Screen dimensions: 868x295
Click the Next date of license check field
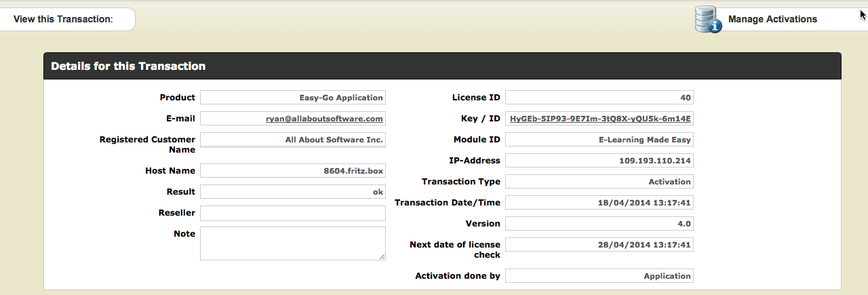[x=599, y=245]
